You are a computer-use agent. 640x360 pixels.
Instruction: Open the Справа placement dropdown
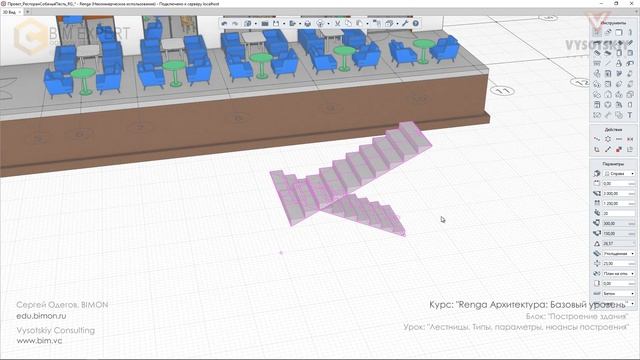[x=619, y=173]
